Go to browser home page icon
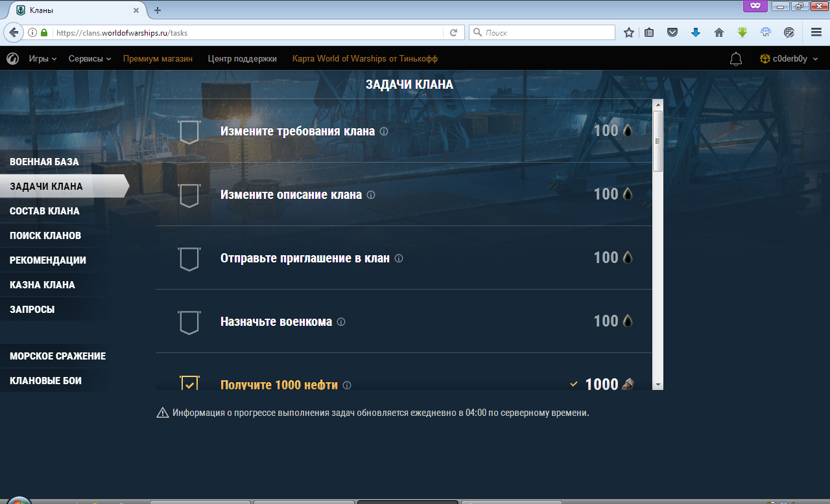 pyautogui.click(x=719, y=32)
